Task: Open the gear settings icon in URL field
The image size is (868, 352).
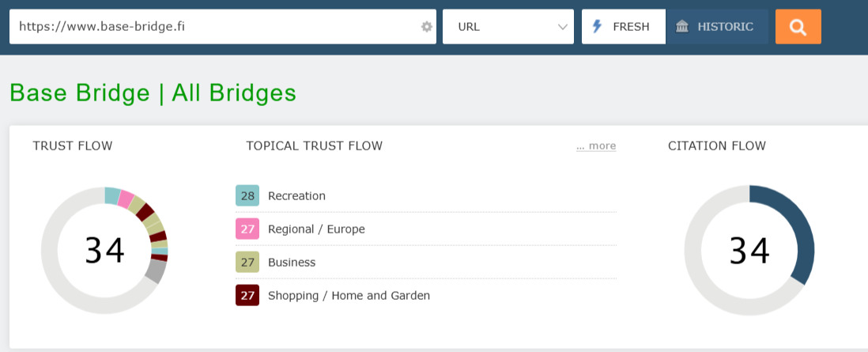Action: 427,27
